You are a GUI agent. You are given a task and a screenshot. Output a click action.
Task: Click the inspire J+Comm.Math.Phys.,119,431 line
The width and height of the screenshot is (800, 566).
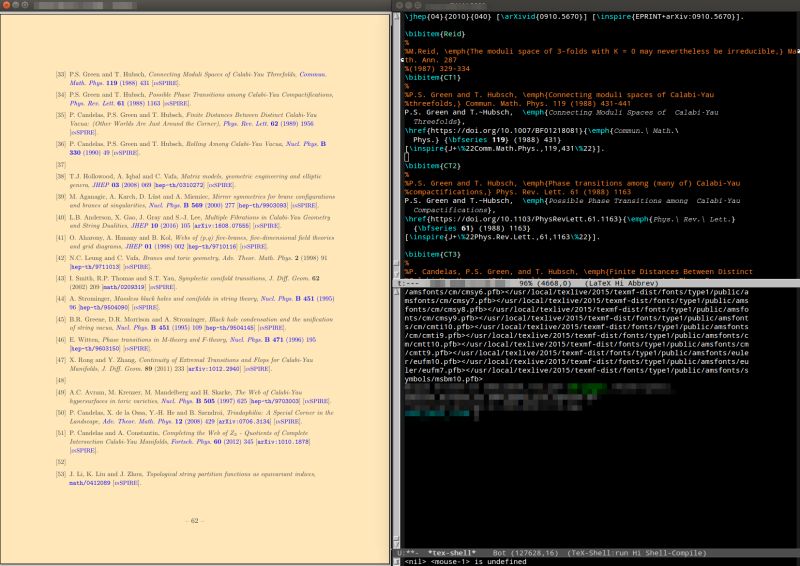pyautogui.click(x=505, y=149)
